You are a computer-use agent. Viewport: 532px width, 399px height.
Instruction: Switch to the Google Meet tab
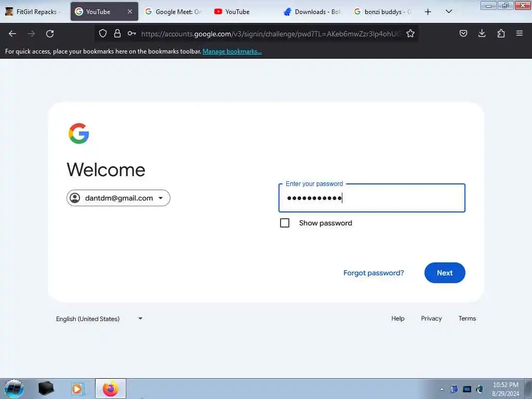click(174, 11)
